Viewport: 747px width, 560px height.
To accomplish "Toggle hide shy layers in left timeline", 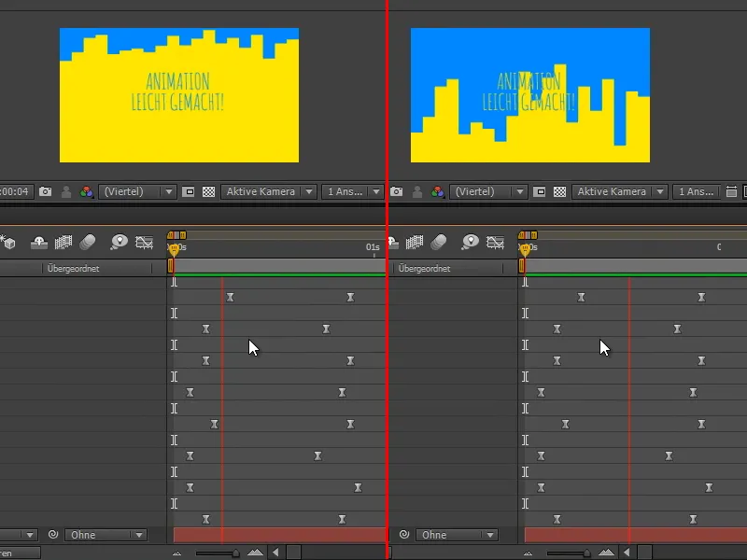I will [38, 243].
